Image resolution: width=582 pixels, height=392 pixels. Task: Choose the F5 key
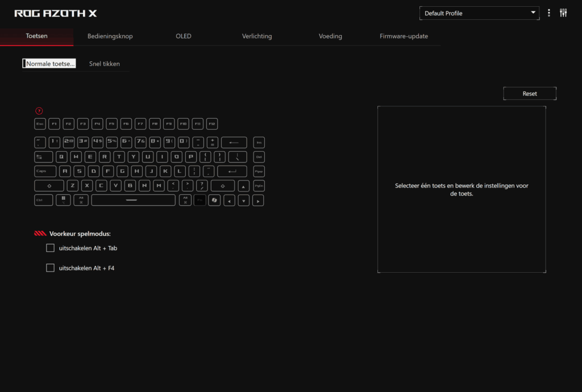[112, 124]
